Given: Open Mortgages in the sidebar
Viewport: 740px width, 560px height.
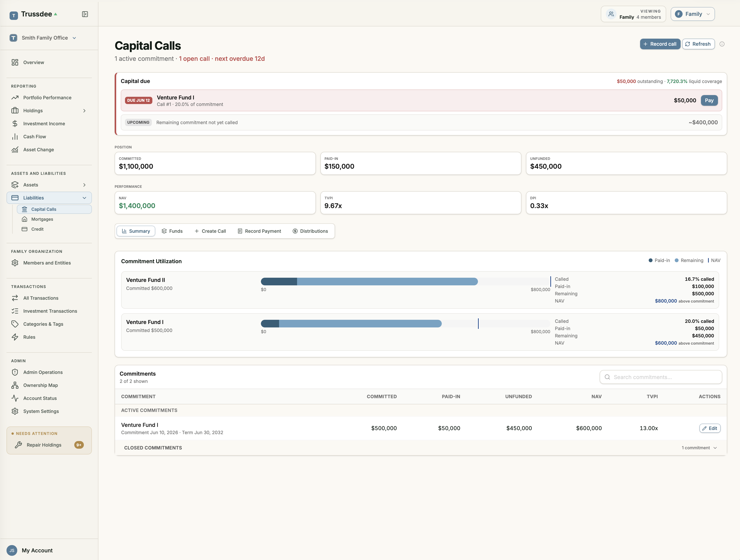Looking at the screenshot, I should 54,219.
